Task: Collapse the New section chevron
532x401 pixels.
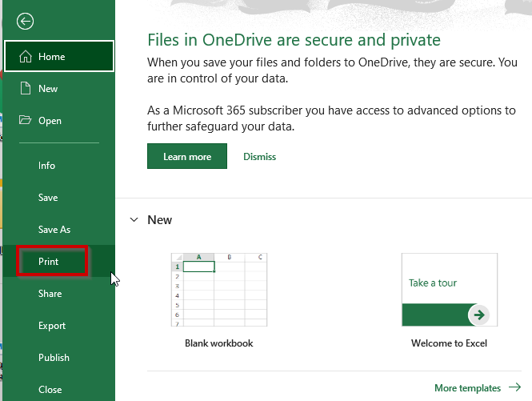Action: (x=134, y=219)
